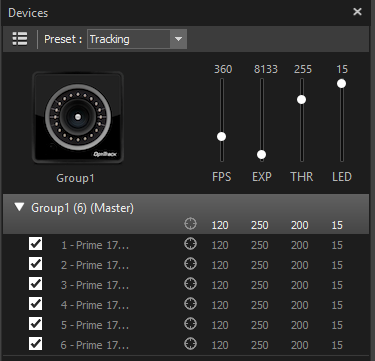The height and width of the screenshot is (361, 375).
Task: Click the EXP slider handle
Action: [x=261, y=154]
